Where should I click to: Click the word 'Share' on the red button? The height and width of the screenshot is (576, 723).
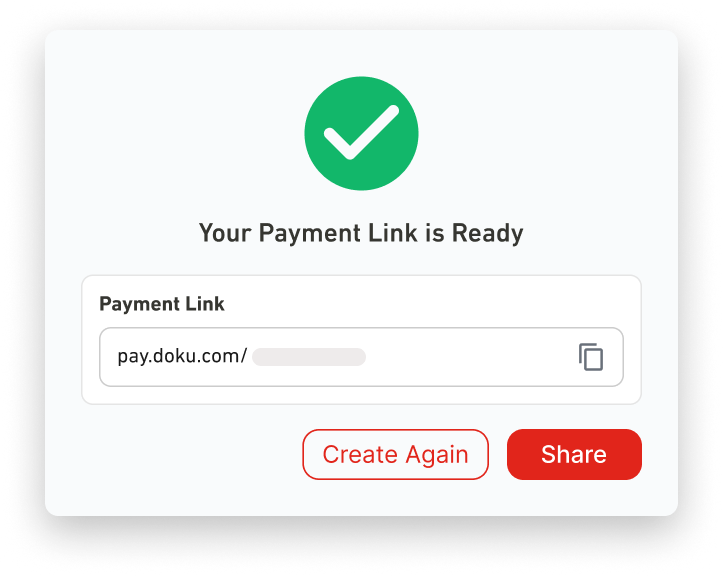tap(574, 454)
